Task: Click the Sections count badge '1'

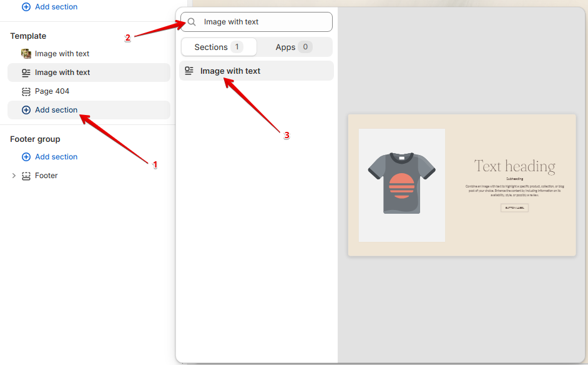Action: [237, 47]
